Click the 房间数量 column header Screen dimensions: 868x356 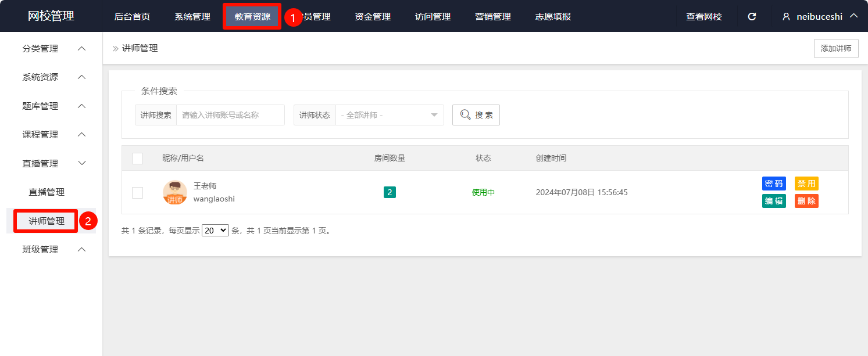coord(390,158)
